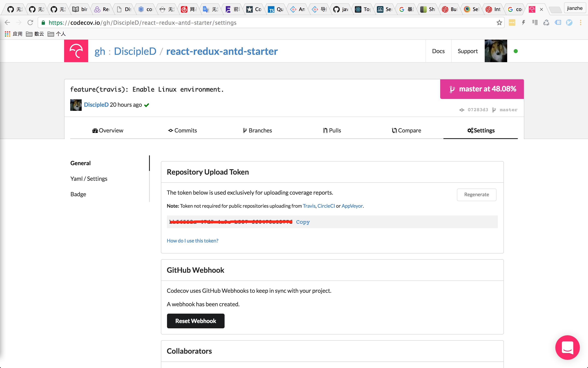Click the gh provider link
Viewport: 588px width, 368px height.
[x=100, y=51]
